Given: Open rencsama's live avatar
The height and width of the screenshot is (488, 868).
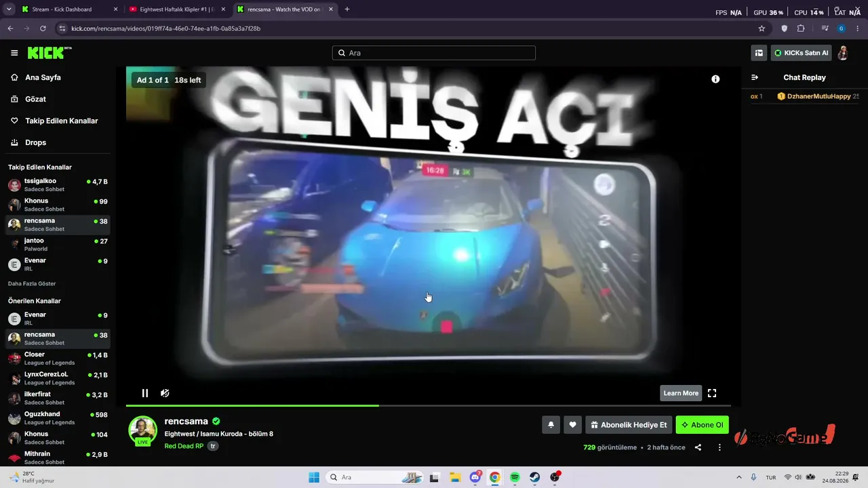Looking at the screenshot, I should click(143, 430).
